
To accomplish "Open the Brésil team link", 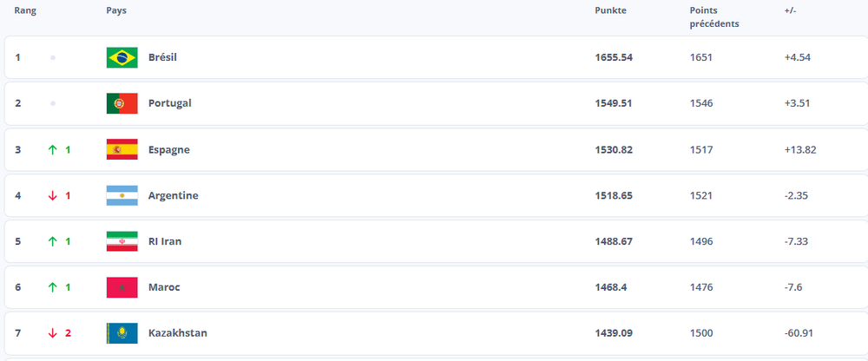I will pos(163,57).
